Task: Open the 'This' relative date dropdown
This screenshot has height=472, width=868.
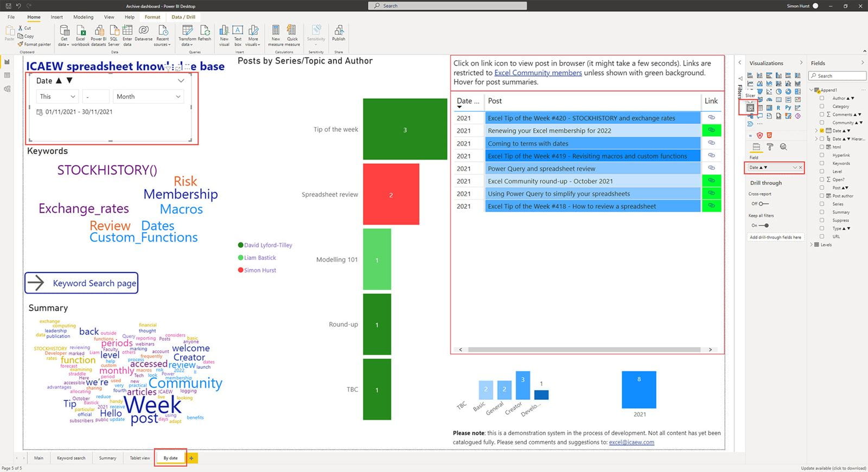Action: tap(58, 97)
